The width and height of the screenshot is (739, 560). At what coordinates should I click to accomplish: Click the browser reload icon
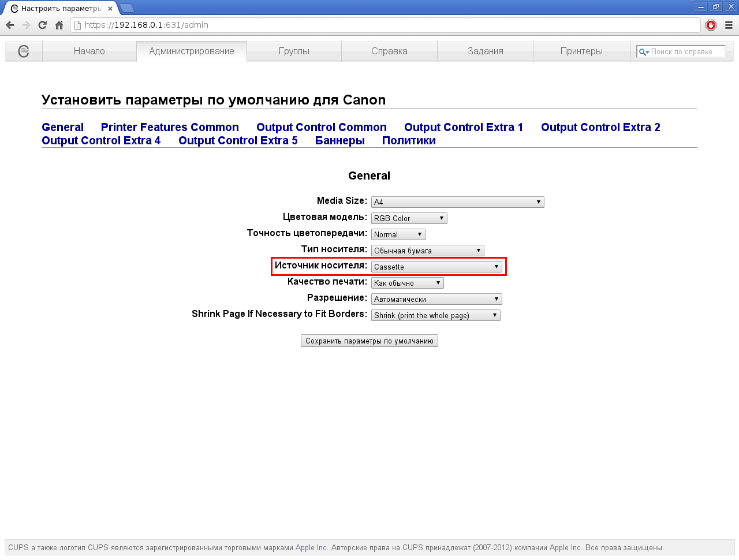(x=42, y=25)
